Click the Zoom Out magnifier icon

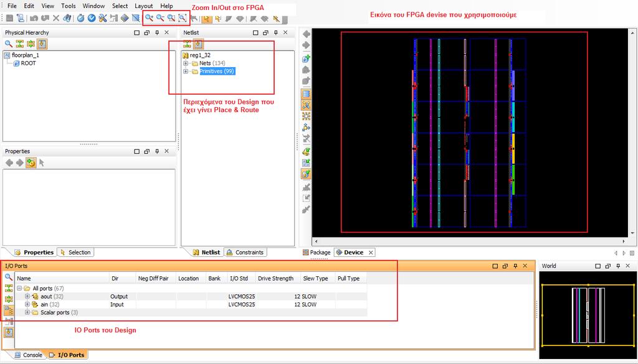point(160,17)
